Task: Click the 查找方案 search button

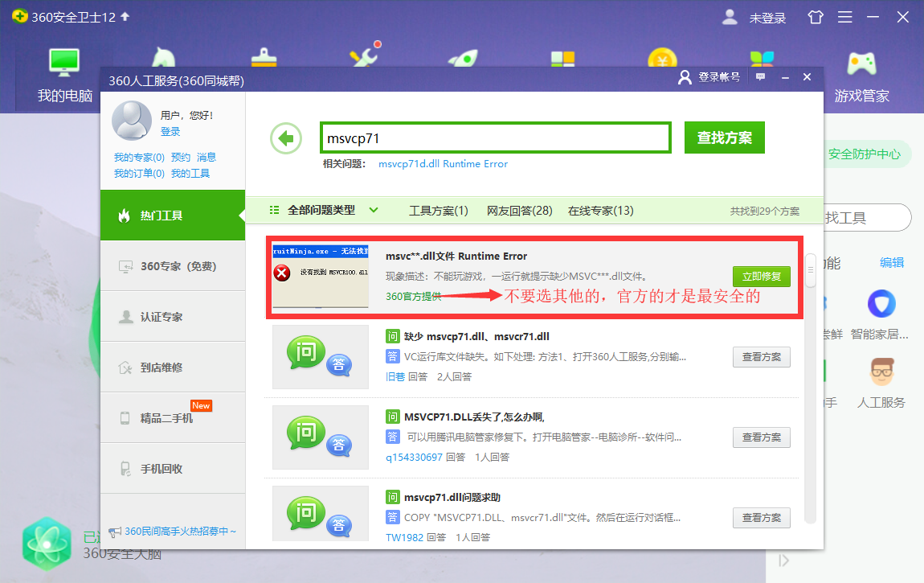Action: tap(724, 137)
